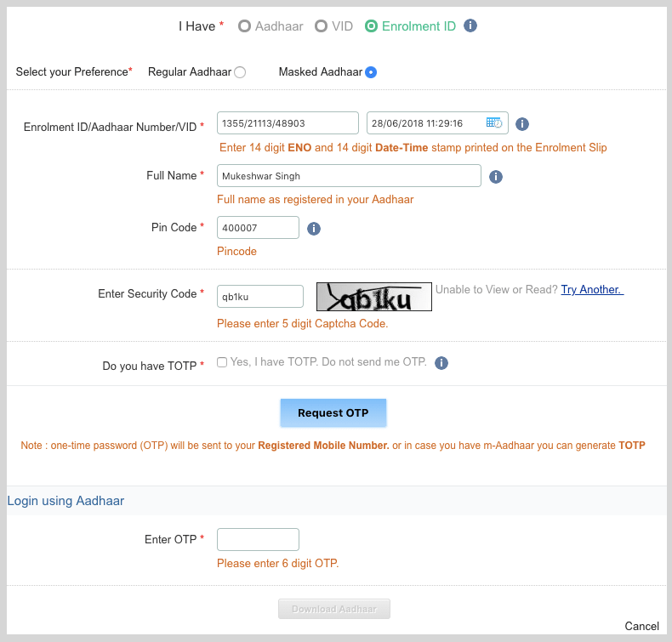Select the Aadhaar radio option
Image resolution: width=672 pixels, height=642 pixels.
[x=244, y=26]
